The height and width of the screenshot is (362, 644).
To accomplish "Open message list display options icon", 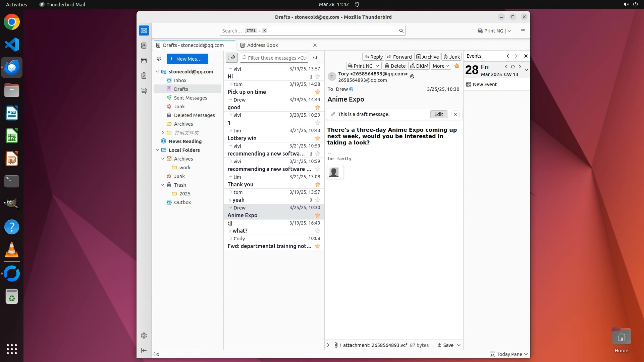I will pos(315,58).
